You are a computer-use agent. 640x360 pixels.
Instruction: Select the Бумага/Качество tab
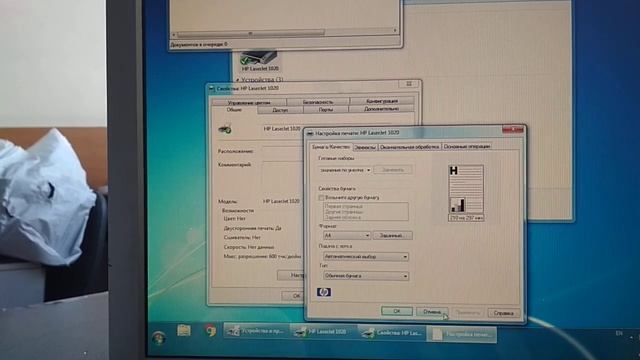coord(331,147)
